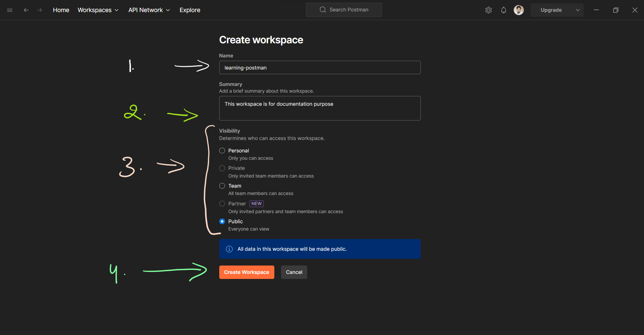644x335 pixels.
Task: Click the Search Postman box
Action: pos(344,10)
